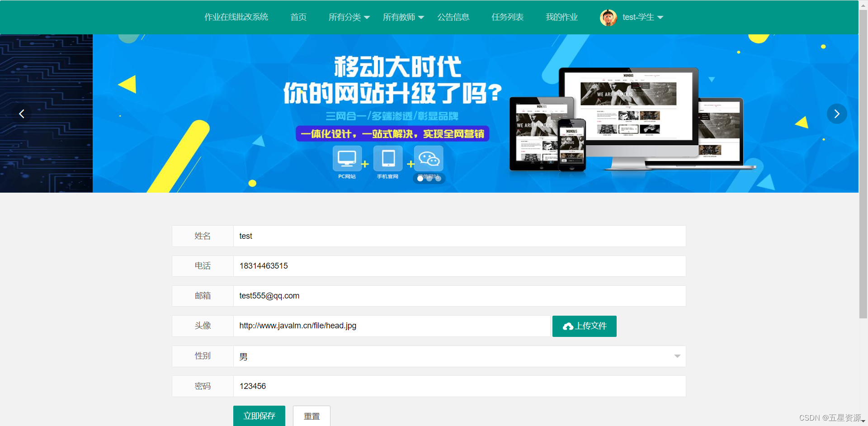Select the third carousel indicator dot
Screen dimensions: 868x426
click(x=438, y=178)
